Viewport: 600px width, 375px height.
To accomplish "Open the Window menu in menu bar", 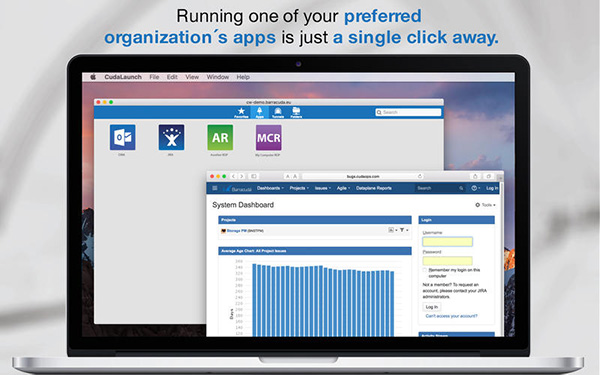I will (x=218, y=77).
